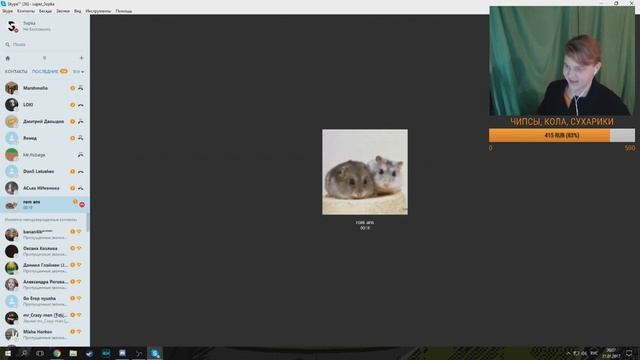Click the donation progress bar showing 415 RUB
The height and width of the screenshot is (360, 640).
pos(562,135)
